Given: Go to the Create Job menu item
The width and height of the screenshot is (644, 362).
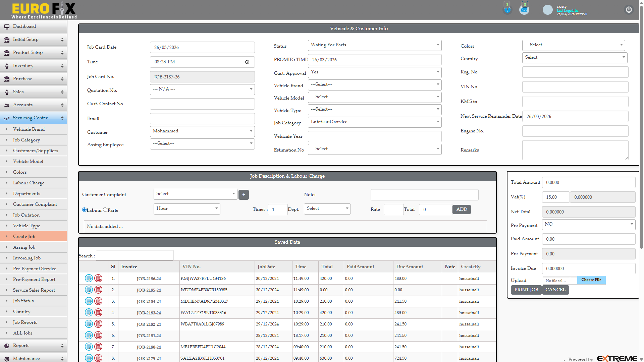Looking at the screenshot, I should coord(24,236).
